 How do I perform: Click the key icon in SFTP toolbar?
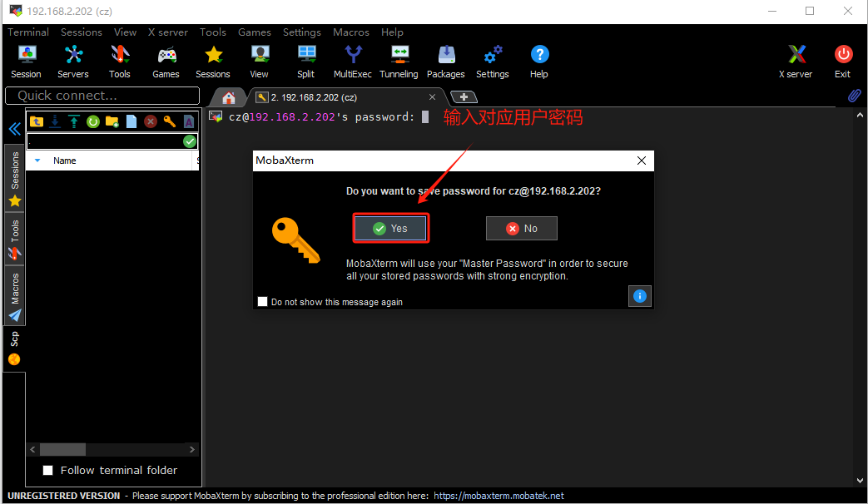[x=170, y=121]
